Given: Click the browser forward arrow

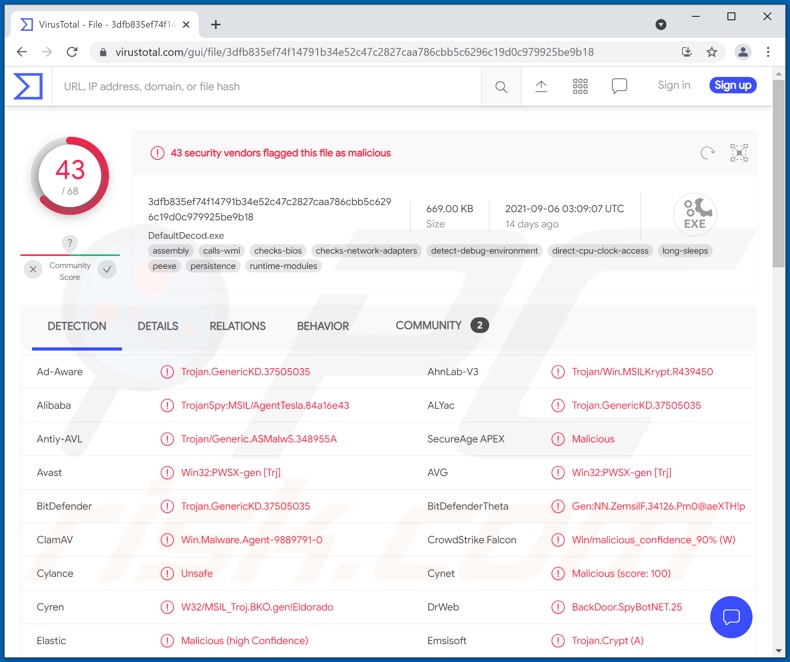Looking at the screenshot, I should pos(47,52).
